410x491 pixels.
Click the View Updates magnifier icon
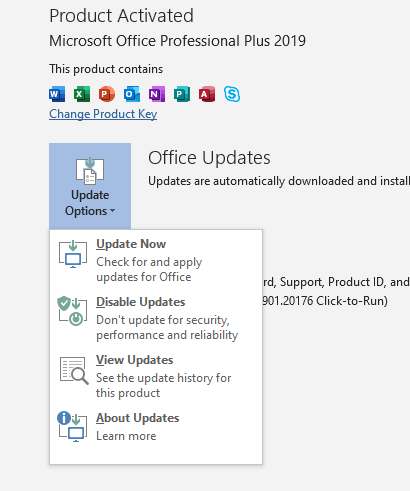coord(74,370)
